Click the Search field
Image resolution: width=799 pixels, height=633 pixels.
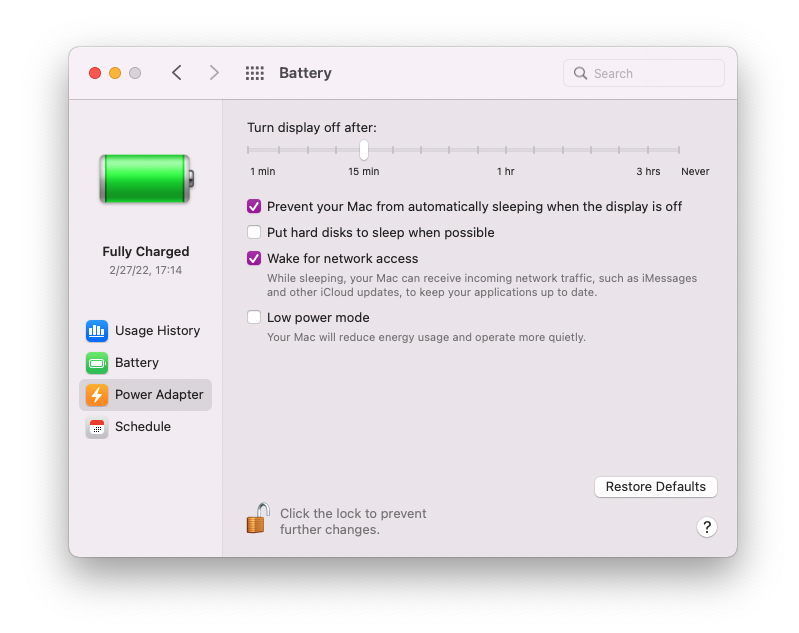coord(644,73)
